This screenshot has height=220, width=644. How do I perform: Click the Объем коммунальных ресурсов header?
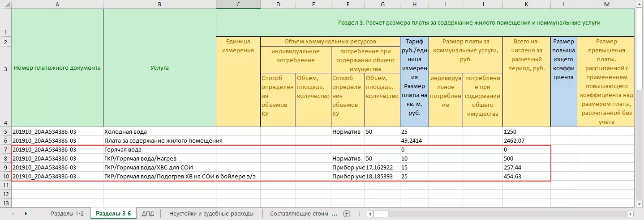(330, 41)
